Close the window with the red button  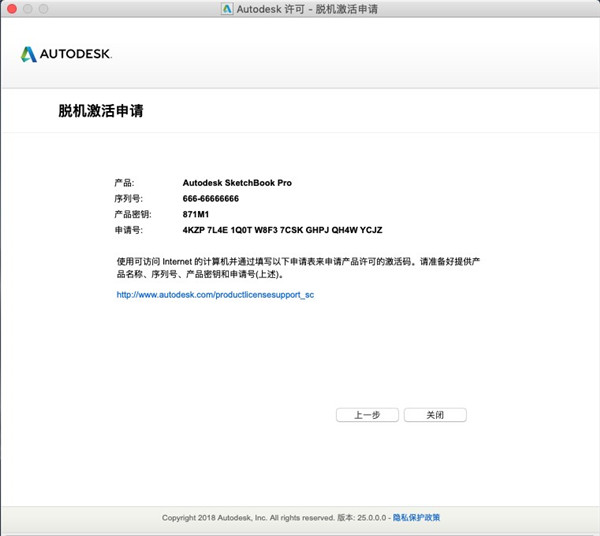(x=12, y=9)
